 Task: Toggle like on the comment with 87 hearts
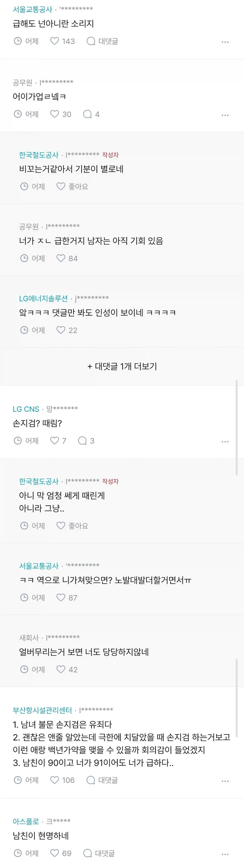[61, 597]
